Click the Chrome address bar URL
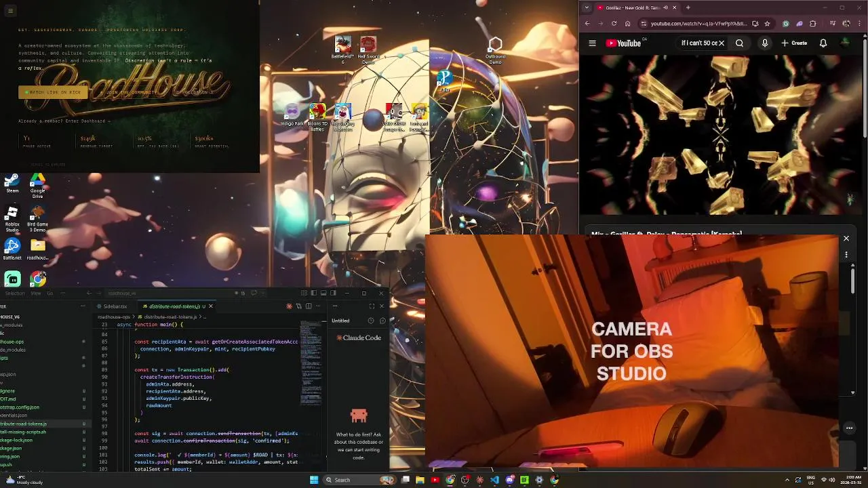This screenshot has height=488, width=868. (698, 24)
